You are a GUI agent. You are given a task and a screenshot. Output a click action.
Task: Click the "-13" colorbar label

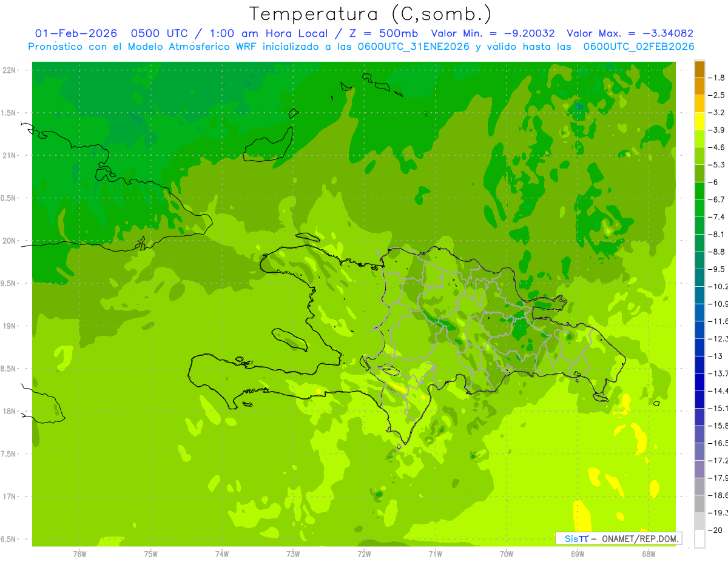[x=715, y=356]
